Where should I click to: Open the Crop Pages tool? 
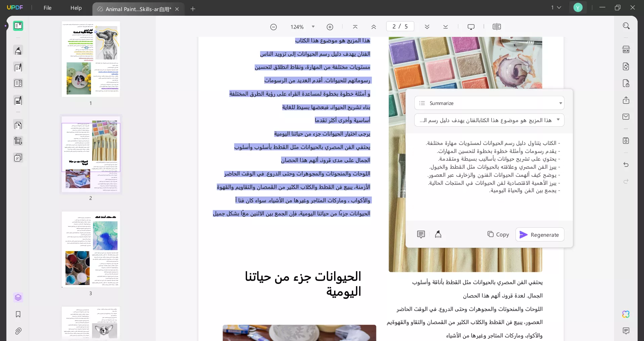pyautogui.click(x=18, y=141)
